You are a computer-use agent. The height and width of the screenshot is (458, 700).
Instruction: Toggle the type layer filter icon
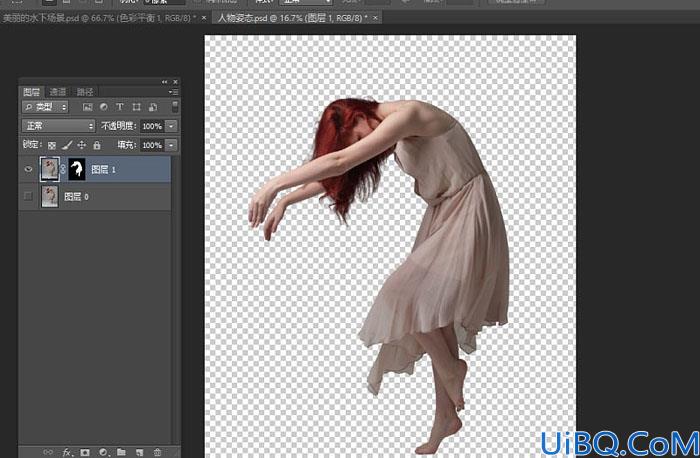[120, 107]
